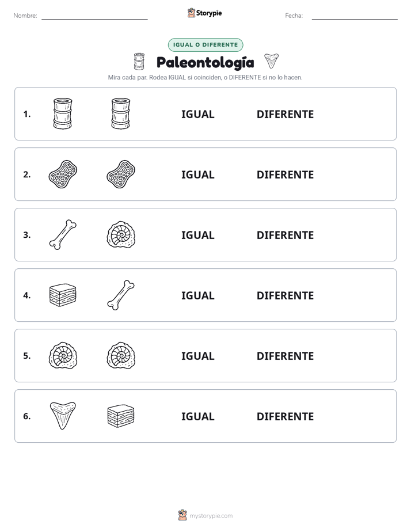This screenshot has width=411, height=532.
Task: Select IGUAL in row 2
Action: tap(197, 174)
